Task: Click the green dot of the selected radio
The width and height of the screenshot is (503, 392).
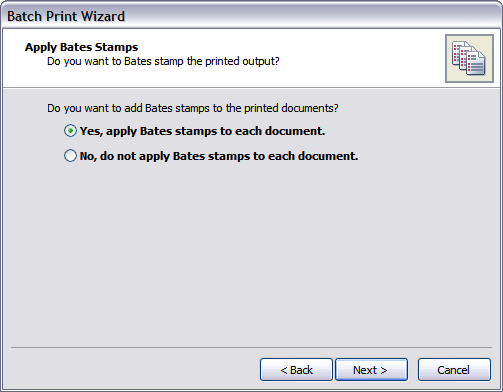Action: 70,131
